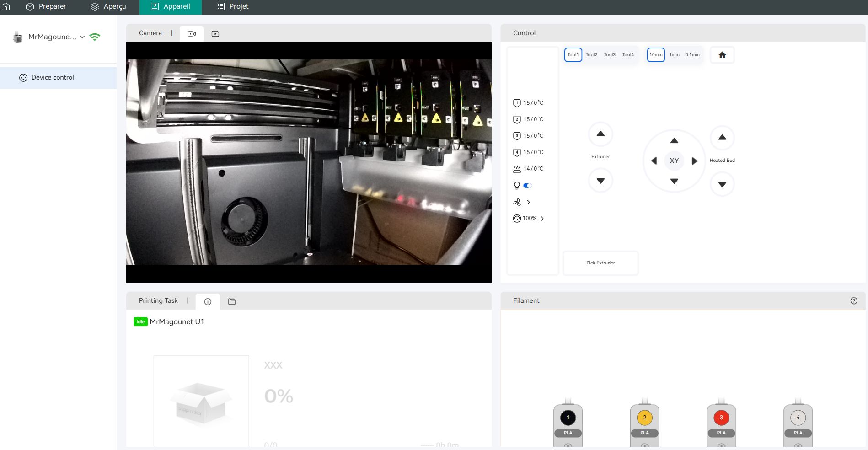
Task: Select the red filament slot 3 swatch
Action: coord(721,418)
